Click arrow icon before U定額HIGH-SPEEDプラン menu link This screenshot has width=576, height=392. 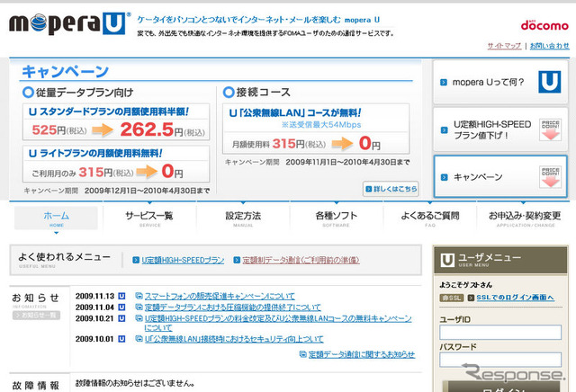click(x=136, y=260)
